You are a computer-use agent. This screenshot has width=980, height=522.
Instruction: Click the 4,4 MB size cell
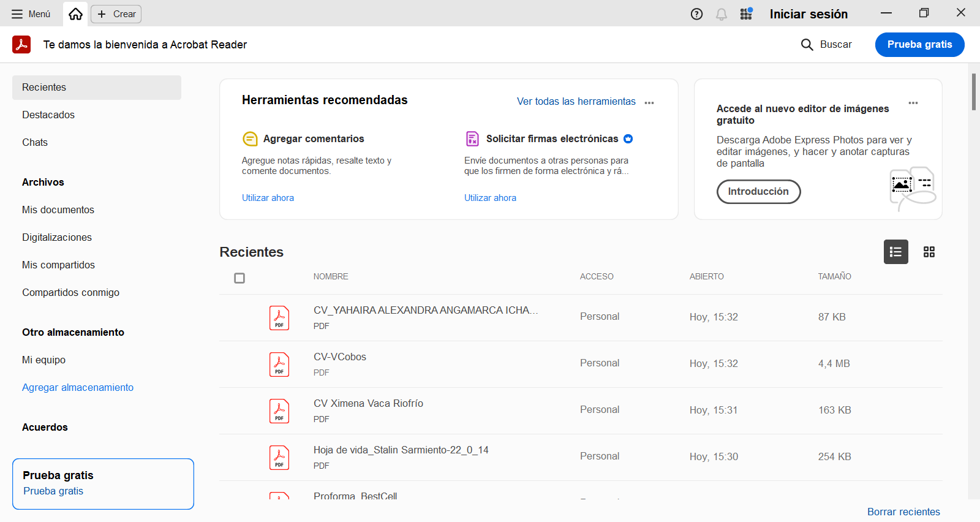(x=834, y=364)
